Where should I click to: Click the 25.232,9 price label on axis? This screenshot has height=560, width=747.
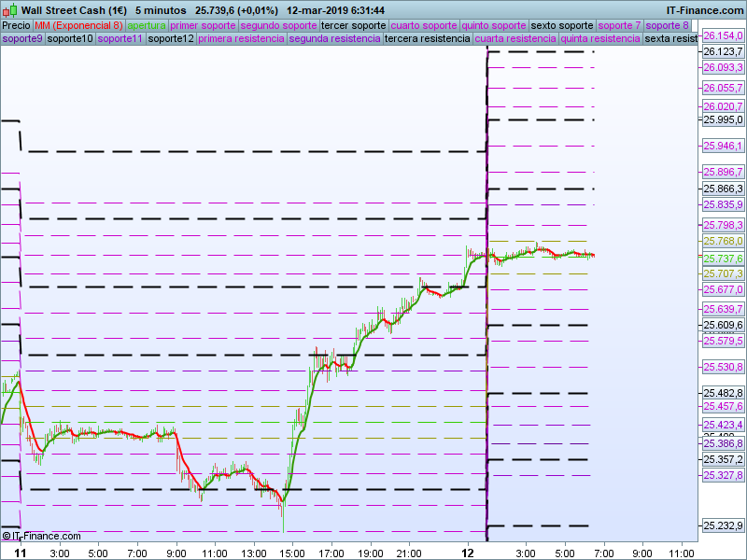[723, 526]
